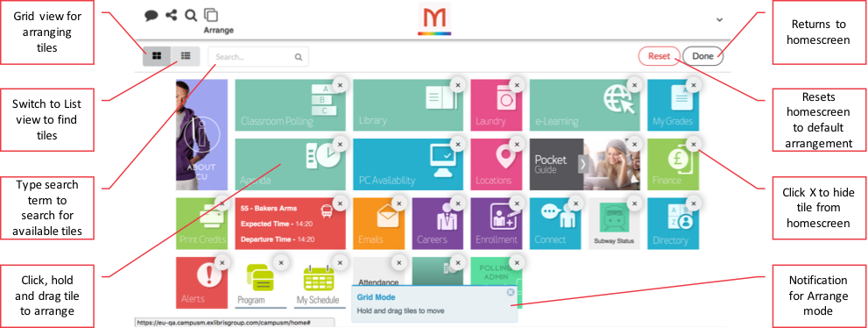Hide the Attendance tile with X

click(399, 262)
